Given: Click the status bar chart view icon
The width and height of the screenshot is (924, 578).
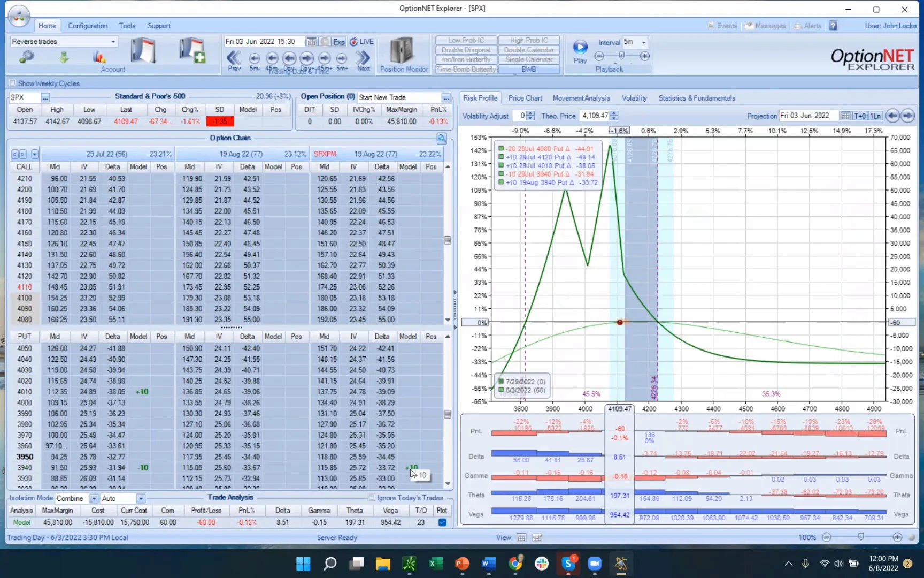Looking at the screenshot, I should pyautogui.click(x=537, y=537).
